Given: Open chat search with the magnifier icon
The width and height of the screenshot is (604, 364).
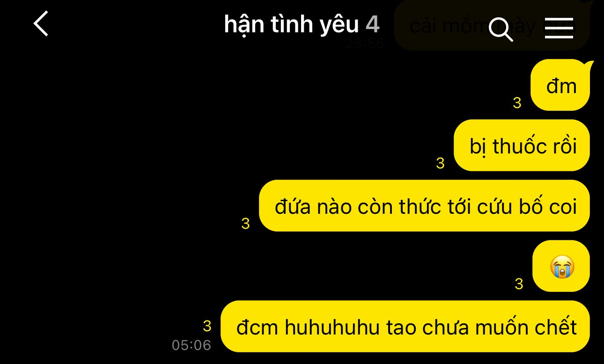Looking at the screenshot, I should (x=501, y=29).
